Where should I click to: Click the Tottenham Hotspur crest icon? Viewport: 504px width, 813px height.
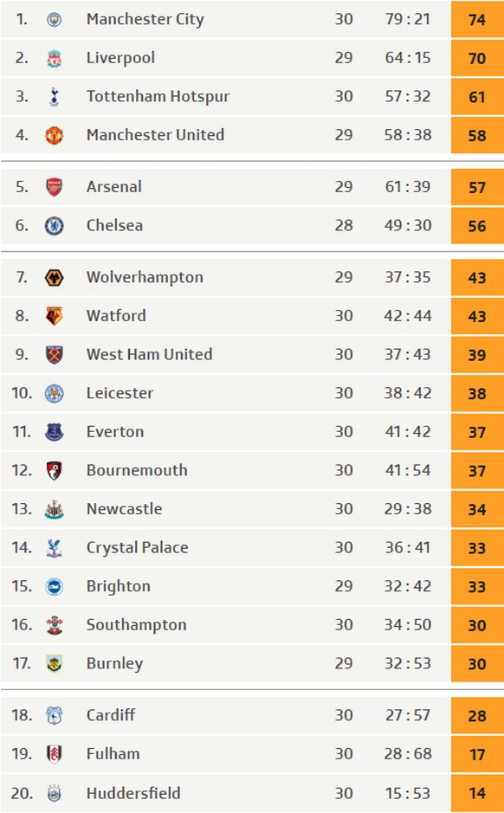pyautogui.click(x=54, y=97)
